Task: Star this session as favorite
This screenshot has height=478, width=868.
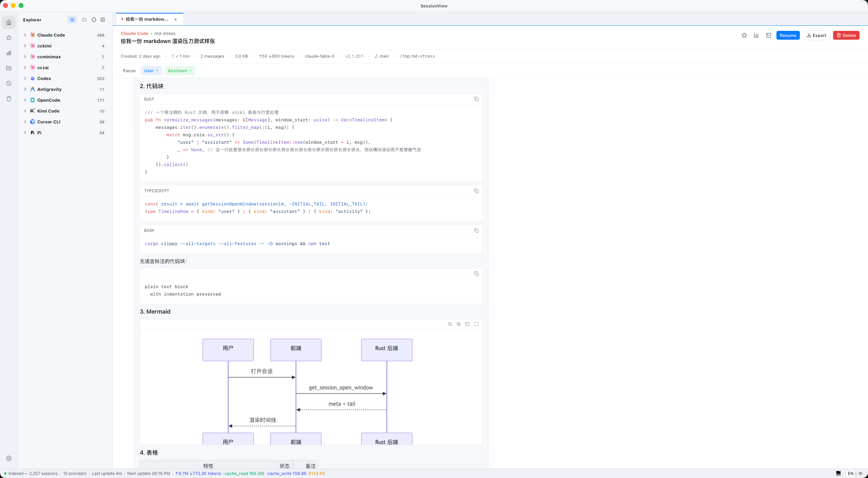Action: click(744, 35)
